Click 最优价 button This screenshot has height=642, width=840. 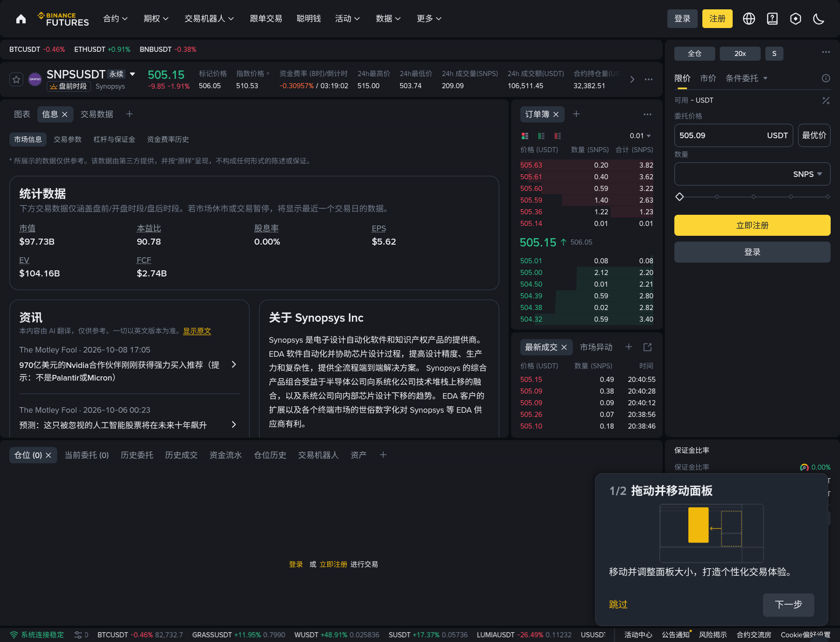[814, 135]
